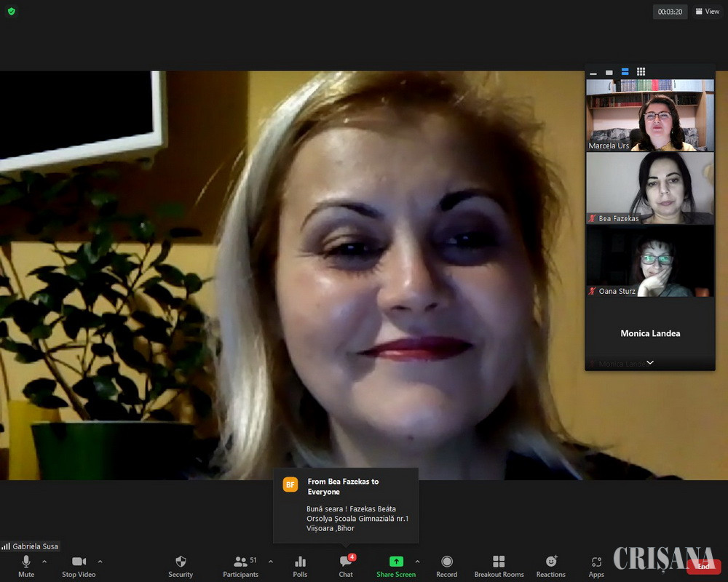This screenshot has width=728, height=582.
Task: Expand video options caret beside Stop Video
Action: (x=100, y=562)
